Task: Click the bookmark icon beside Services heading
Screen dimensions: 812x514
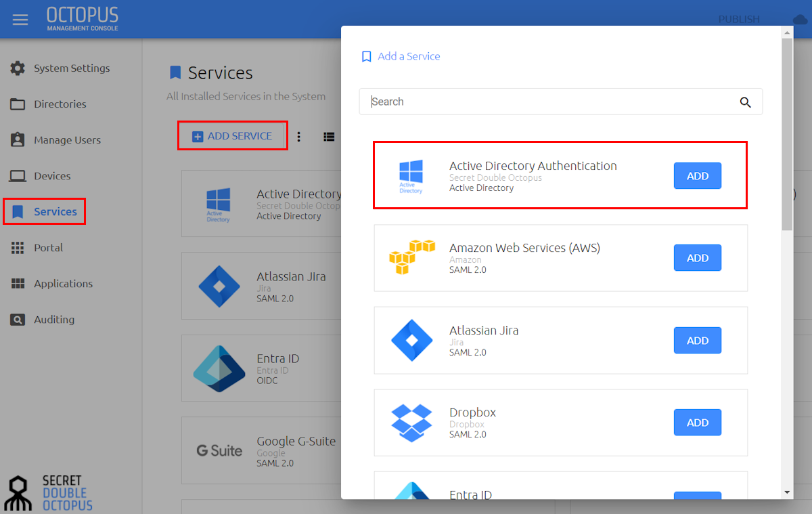Action: (175, 73)
